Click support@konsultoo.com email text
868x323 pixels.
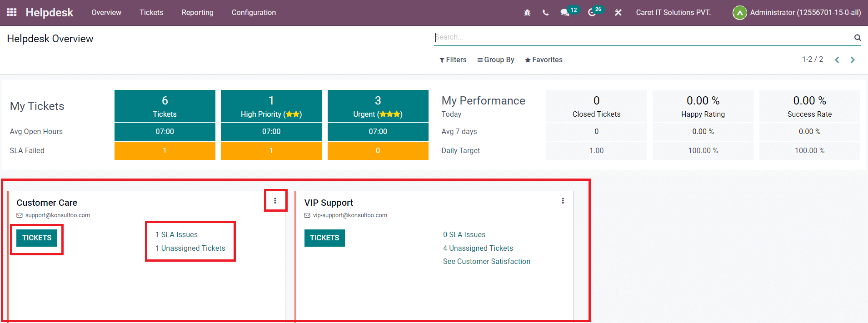pos(58,215)
